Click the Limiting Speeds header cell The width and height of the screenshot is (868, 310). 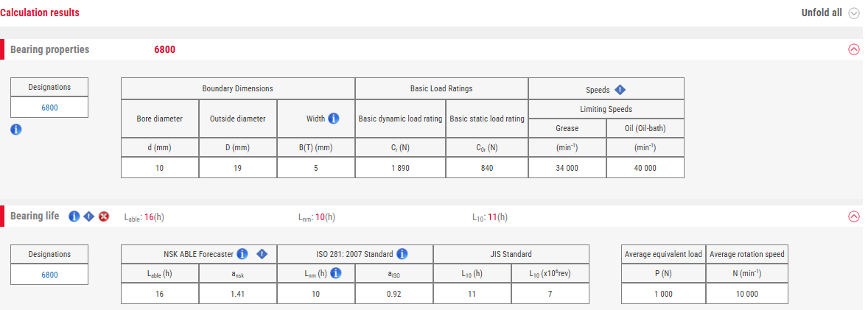click(606, 109)
